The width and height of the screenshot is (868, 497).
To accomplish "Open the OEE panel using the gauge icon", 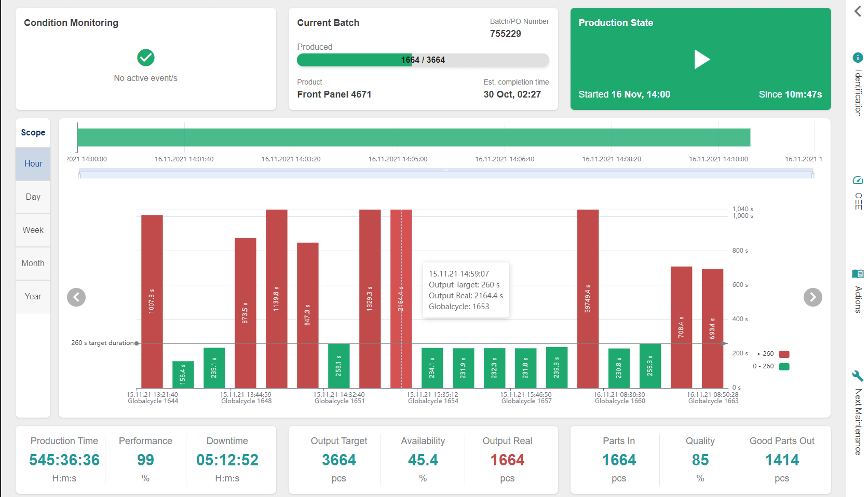I will tap(858, 181).
